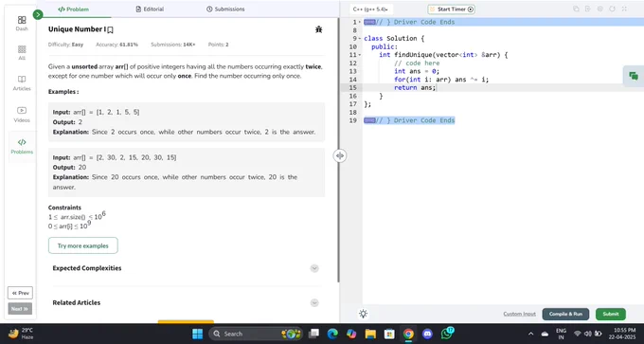Open the weather widget on taskbar
The width and height of the screenshot is (644, 344).
point(22,334)
